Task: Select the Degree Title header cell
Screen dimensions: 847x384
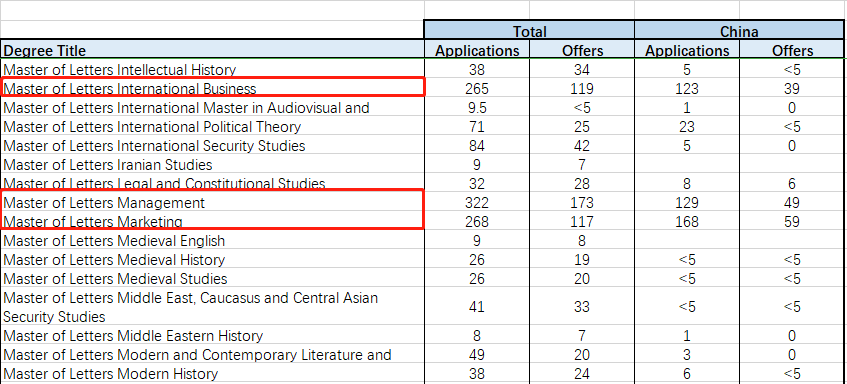Action: tap(212, 50)
